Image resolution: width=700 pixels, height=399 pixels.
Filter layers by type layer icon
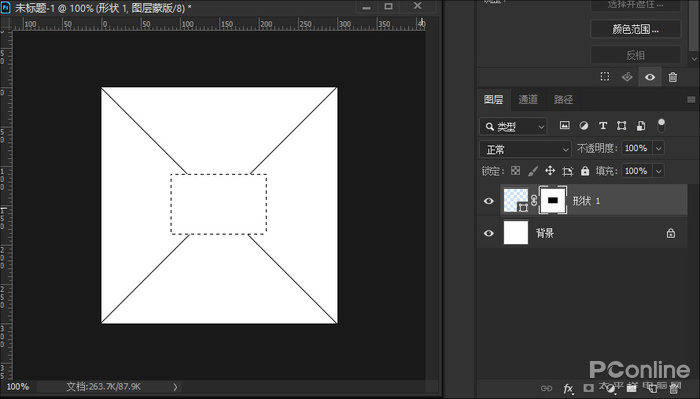tap(603, 125)
